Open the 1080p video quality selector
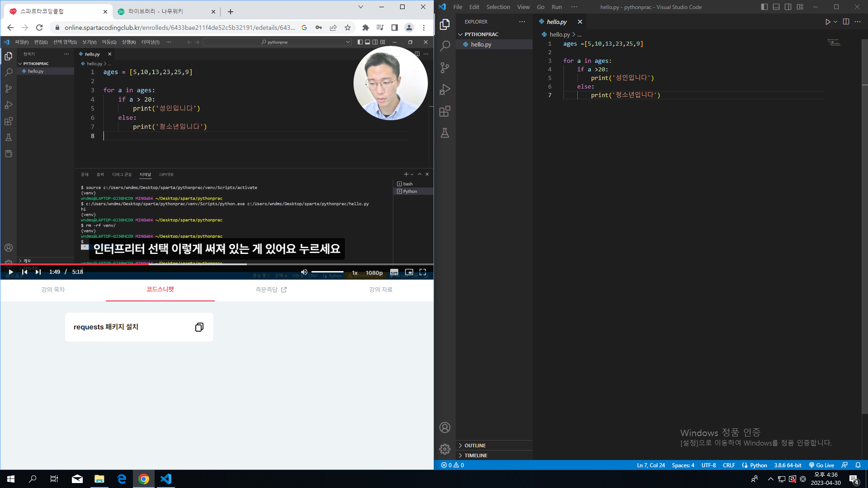The height and width of the screenshot is (488, 868). coord(374,273)
